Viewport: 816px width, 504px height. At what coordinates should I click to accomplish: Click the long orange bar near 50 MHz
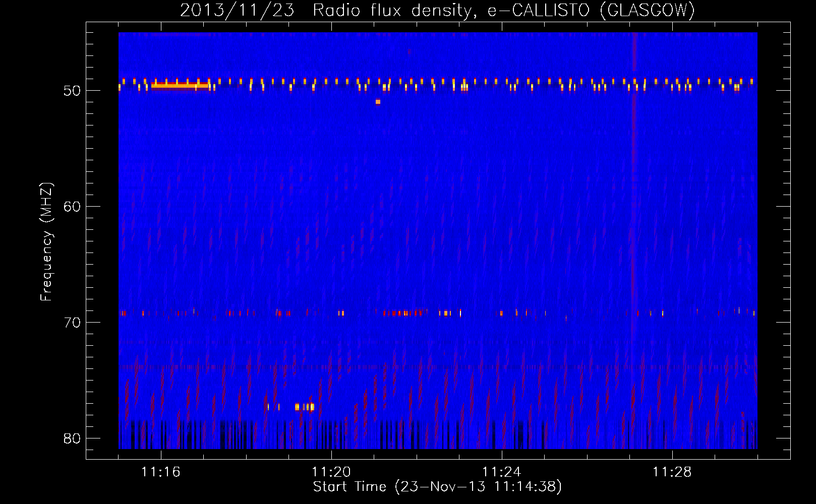(180, 86)
